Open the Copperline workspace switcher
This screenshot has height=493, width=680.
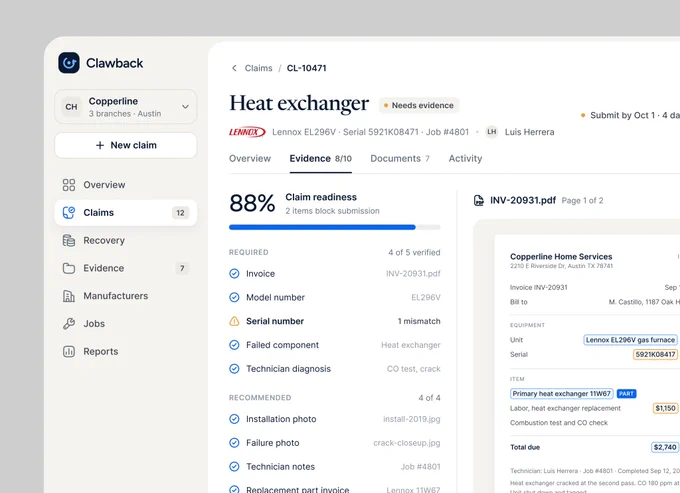click(x=126, y=107)
